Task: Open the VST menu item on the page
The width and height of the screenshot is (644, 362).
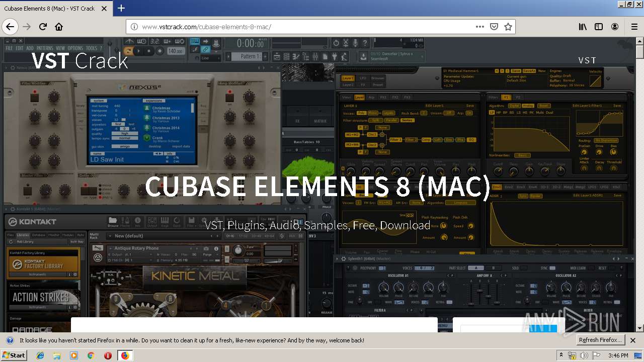Action: click(587, 60)
